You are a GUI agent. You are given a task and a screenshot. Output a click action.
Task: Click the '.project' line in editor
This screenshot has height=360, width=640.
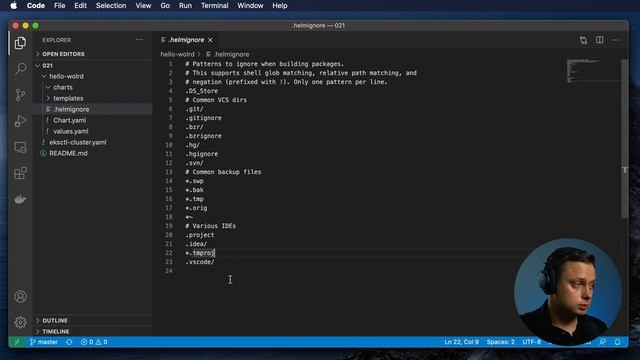click(200, 235)
